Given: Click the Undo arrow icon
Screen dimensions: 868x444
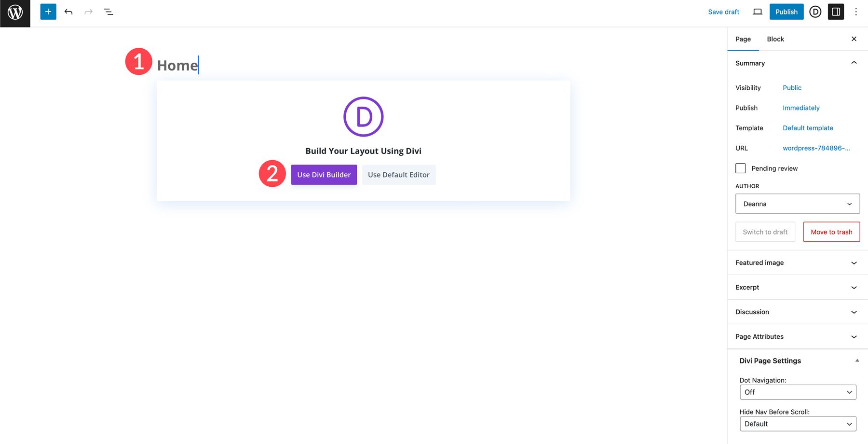Looking at the screenshot, I should (x=68, y=12).
